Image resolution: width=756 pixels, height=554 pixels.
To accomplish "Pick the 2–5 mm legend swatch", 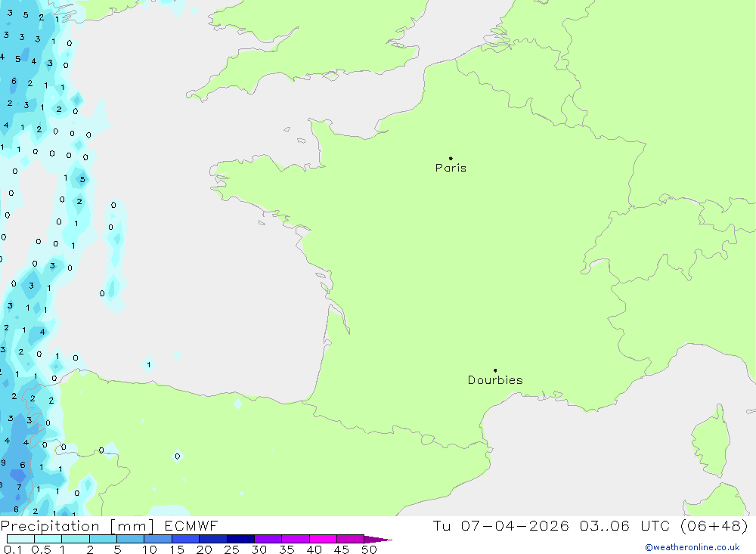I will click(103, 539).
